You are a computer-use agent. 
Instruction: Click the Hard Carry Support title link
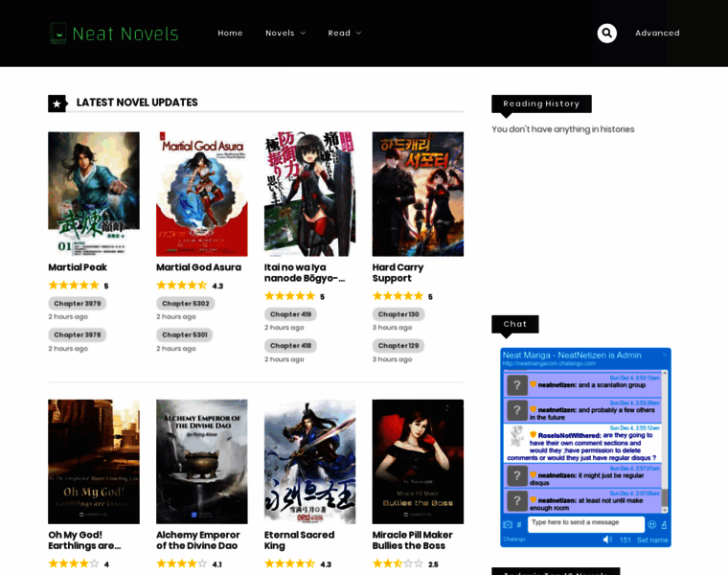(x=398, y=272)
